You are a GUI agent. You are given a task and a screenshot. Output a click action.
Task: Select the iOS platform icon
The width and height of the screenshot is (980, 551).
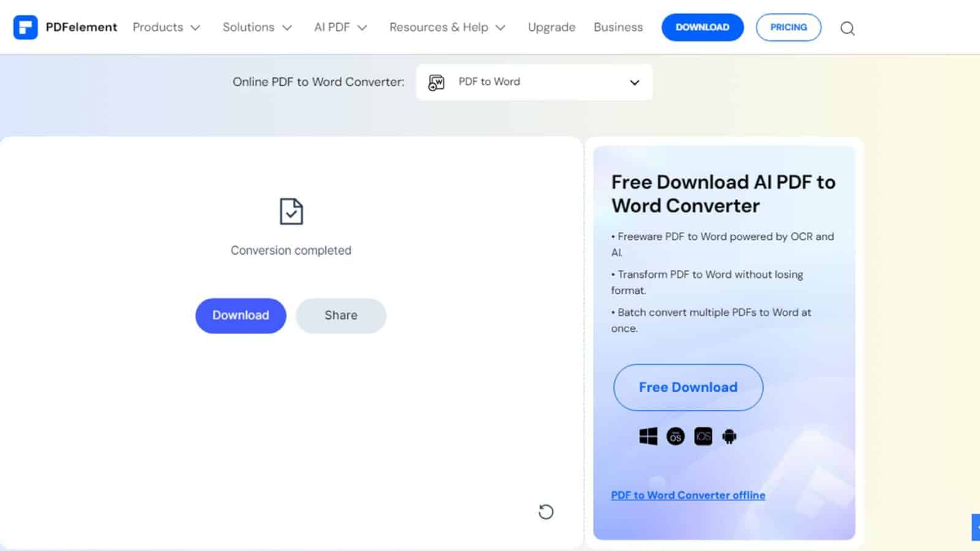click(703, 436)
